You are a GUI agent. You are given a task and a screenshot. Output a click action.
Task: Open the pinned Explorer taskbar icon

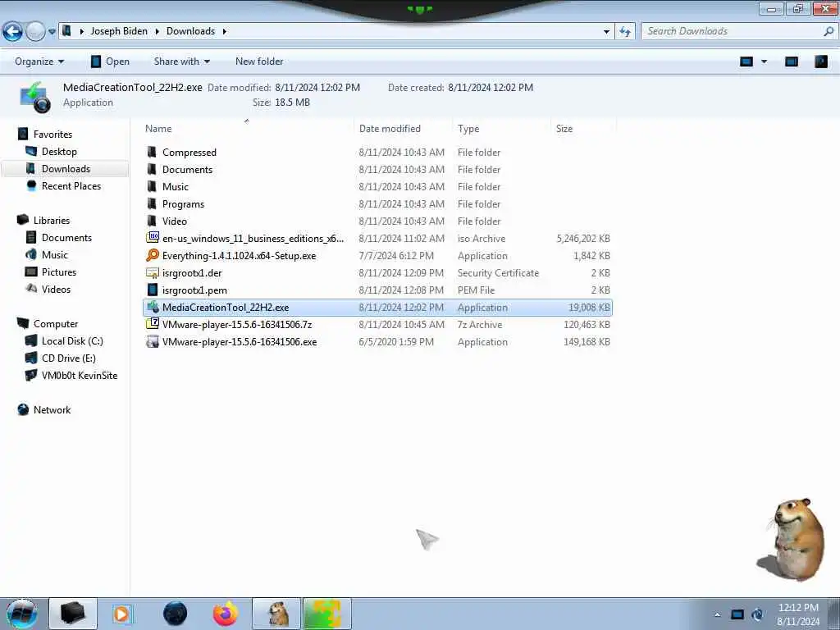pos(73,614)
